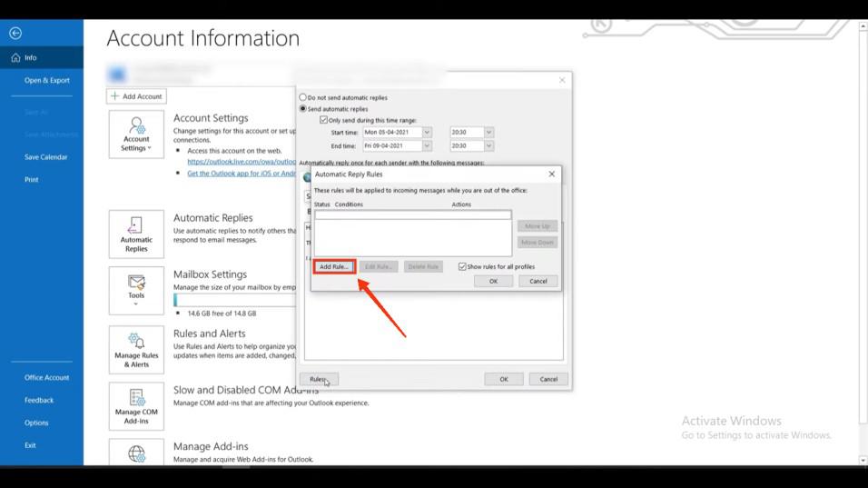
Task: Open the outlook.live.com/owa link
Action: [x=242, y=162]
